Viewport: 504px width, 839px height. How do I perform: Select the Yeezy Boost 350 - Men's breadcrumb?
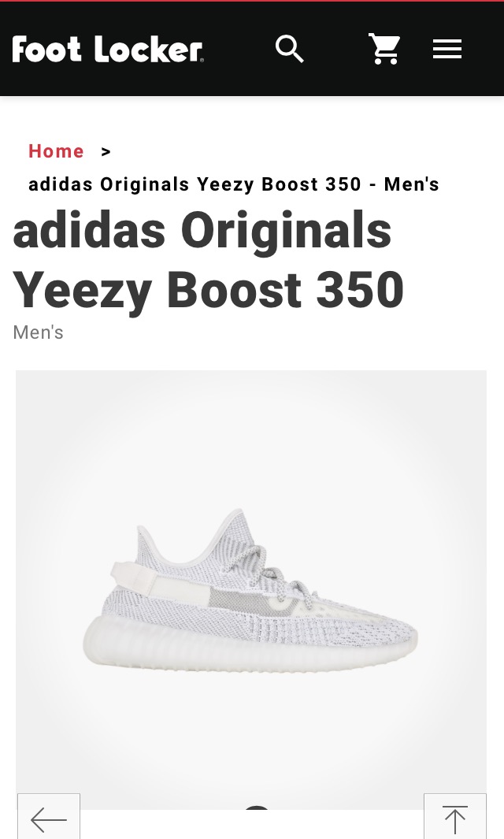pyautogui.click(x=234, y=184)
